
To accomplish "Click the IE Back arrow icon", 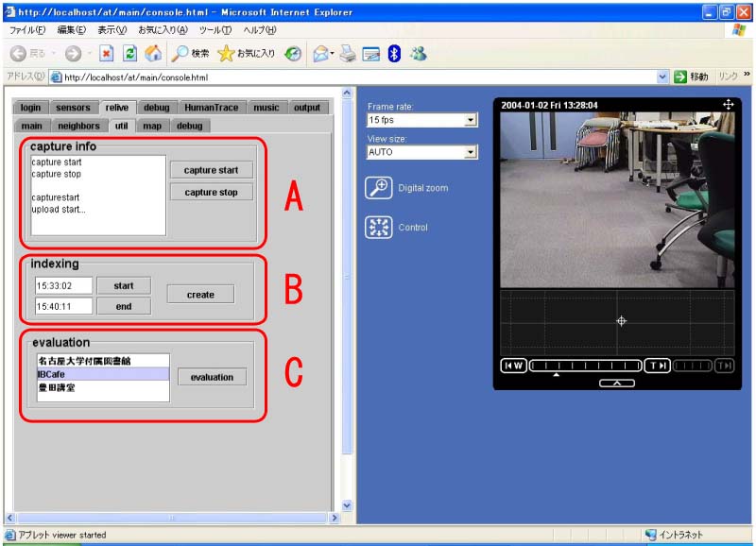I will pos(18,54).
